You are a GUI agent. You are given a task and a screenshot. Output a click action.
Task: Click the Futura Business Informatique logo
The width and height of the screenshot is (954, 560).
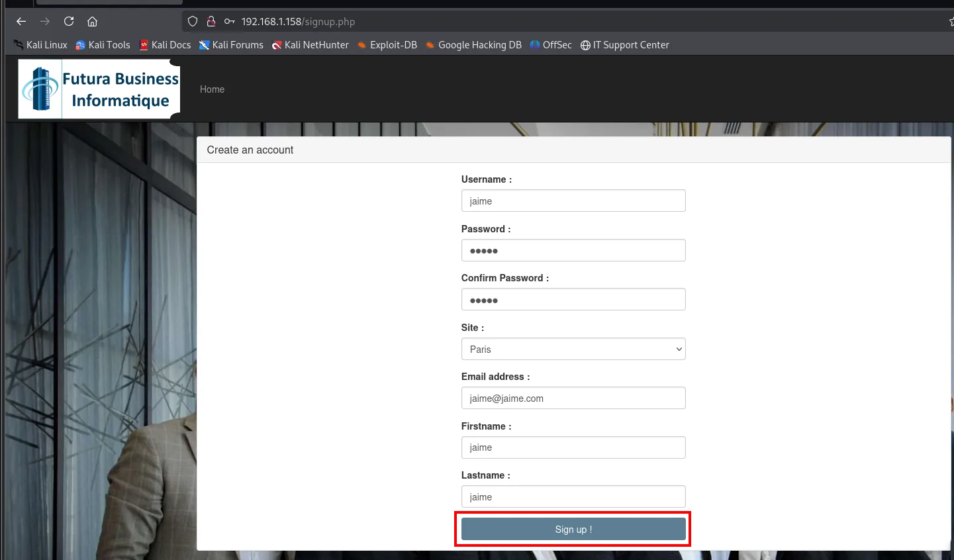click(x=99, y=89)
